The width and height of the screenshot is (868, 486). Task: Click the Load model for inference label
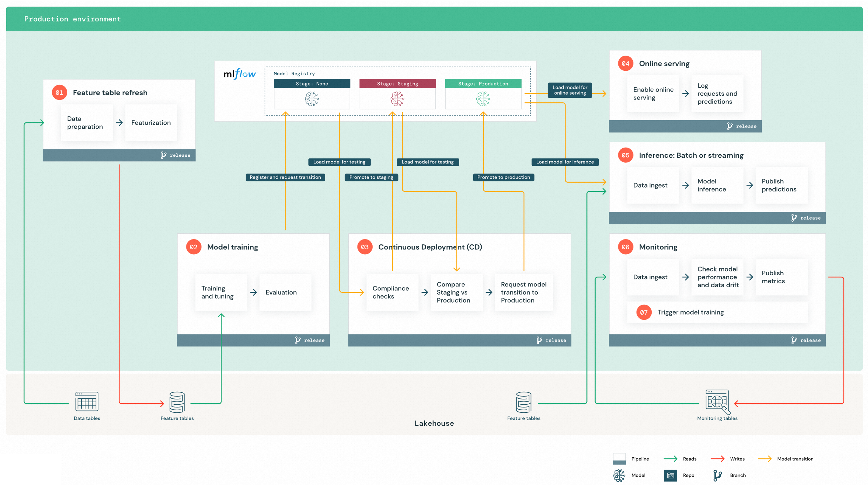coord(565,162)
